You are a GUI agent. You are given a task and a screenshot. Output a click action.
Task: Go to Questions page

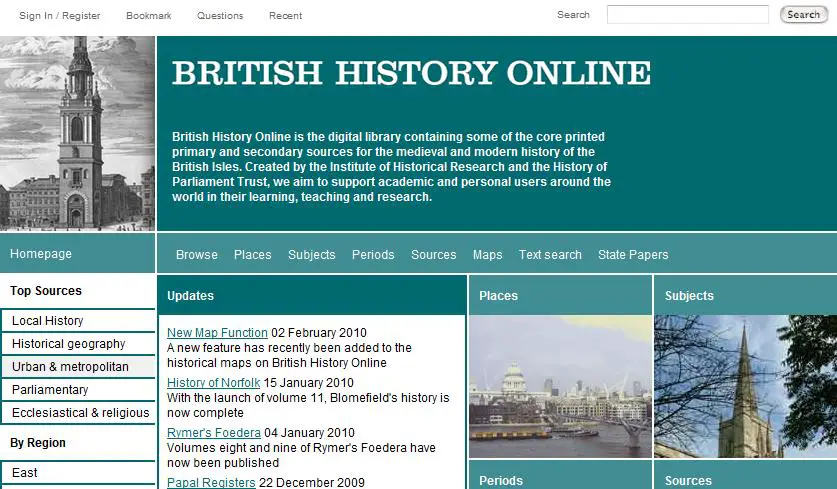click(220, 16)
